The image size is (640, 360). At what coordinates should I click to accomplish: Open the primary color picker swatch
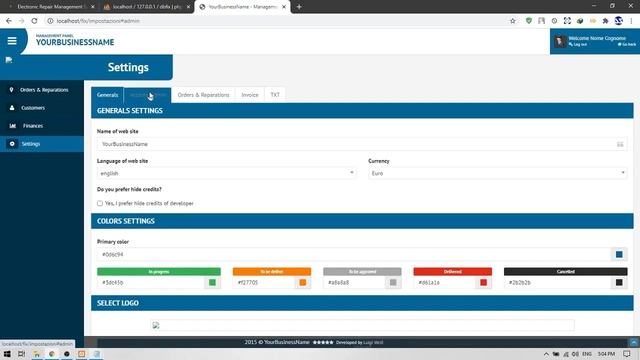pyautogui.click(x=619, y=254)
